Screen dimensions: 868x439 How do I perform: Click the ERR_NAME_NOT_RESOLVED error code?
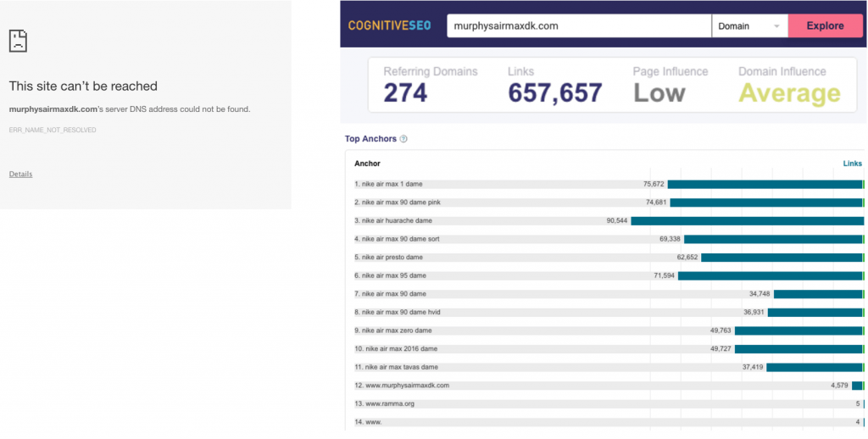click(53, 131)
